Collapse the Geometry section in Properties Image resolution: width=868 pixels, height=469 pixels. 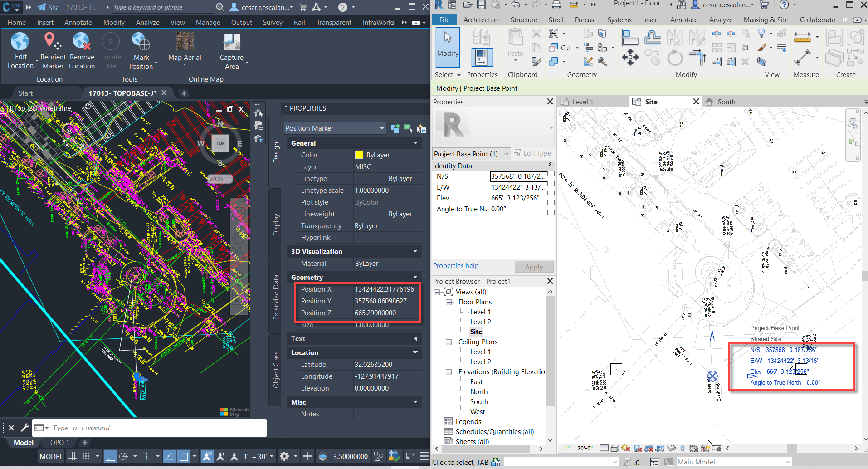pos(414,277)
